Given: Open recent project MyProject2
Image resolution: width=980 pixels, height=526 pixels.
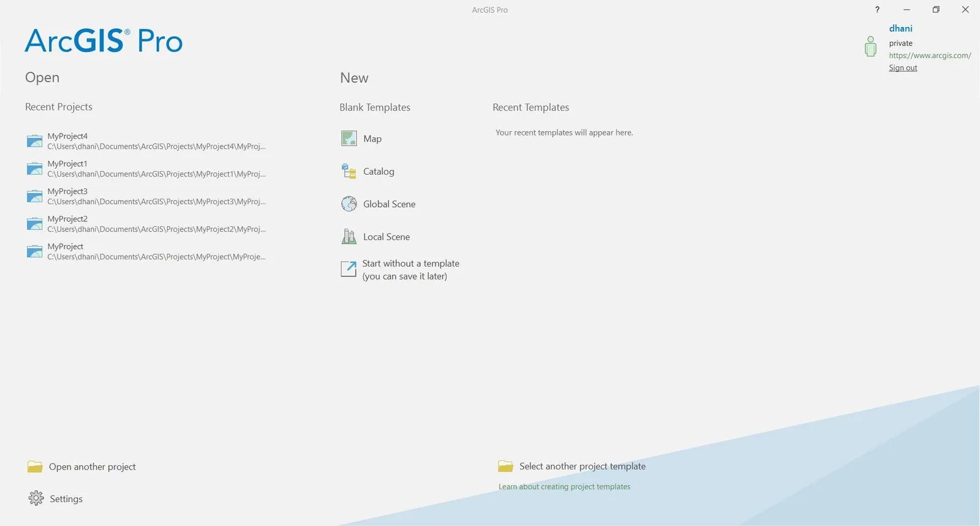Looking at the screenshot, I should tap(146, 224).
